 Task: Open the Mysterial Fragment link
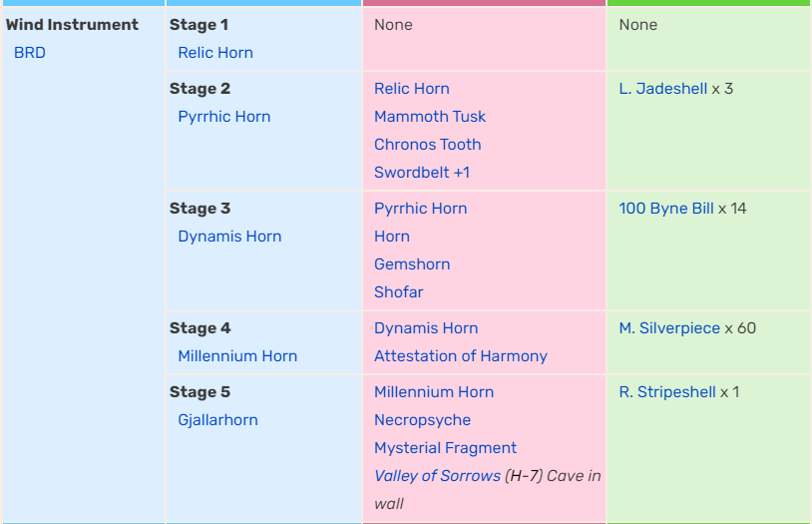click(x=445, y=448)
